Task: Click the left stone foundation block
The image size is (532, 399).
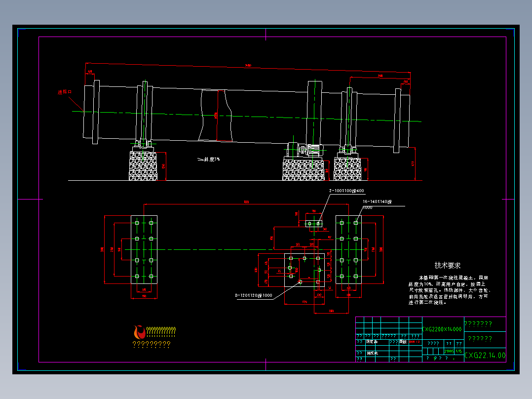Action: coord(143,166)
